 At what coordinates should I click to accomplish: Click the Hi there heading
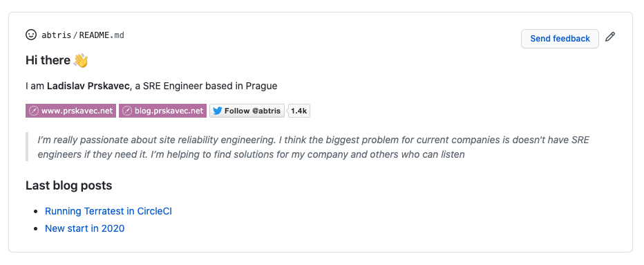click(57, 60)
